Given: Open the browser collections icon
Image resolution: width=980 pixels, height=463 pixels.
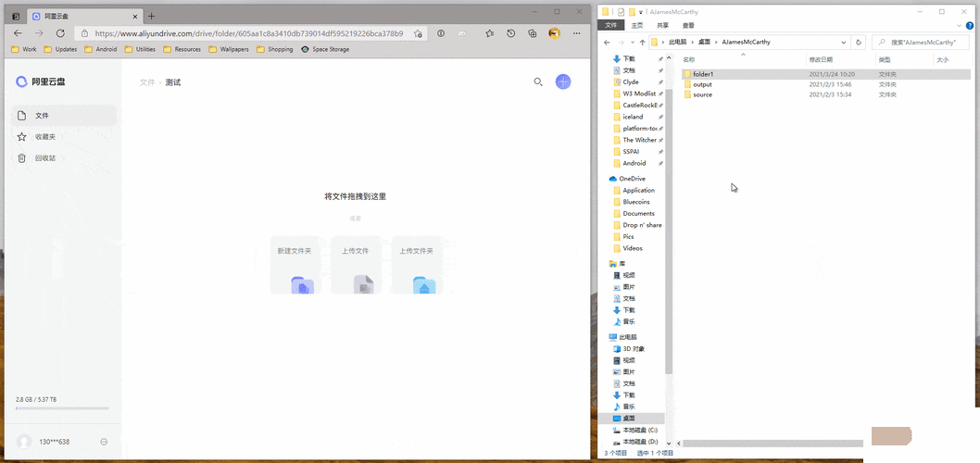Looking at the screenshot, I should (x=533, y=33).
